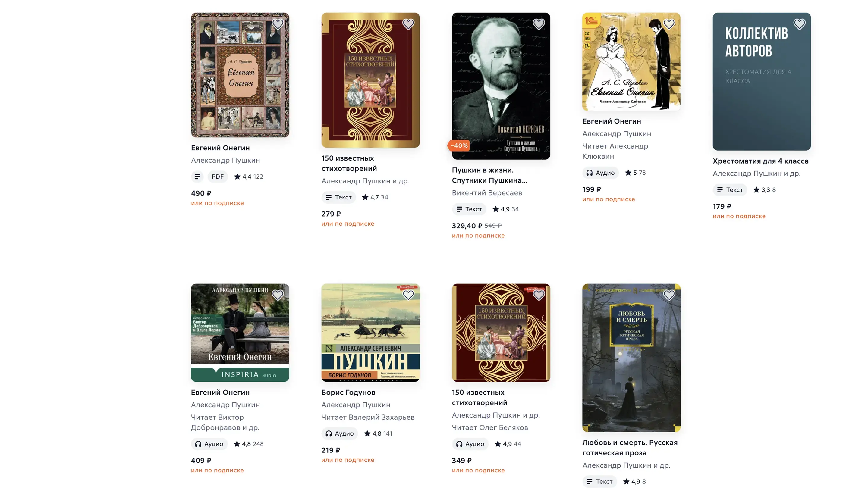Open the Коллектив авторов cover thumbnail

(x=762, y=82)
